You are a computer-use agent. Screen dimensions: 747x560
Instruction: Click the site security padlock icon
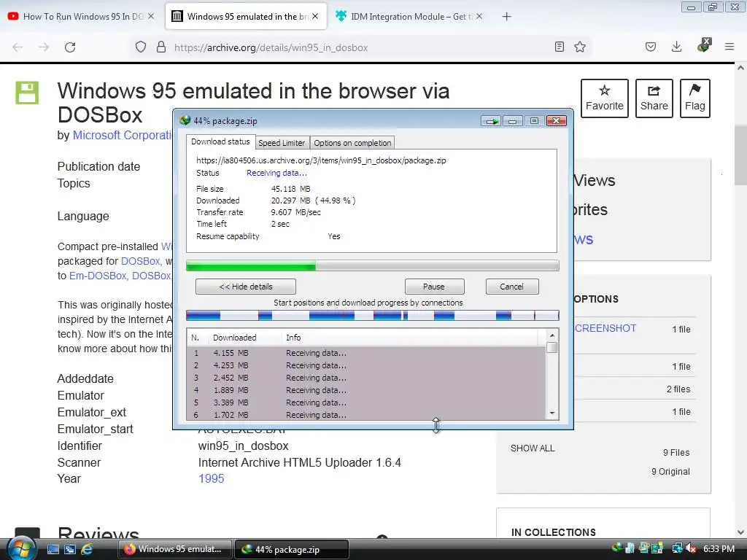click(x=161, y=47)
